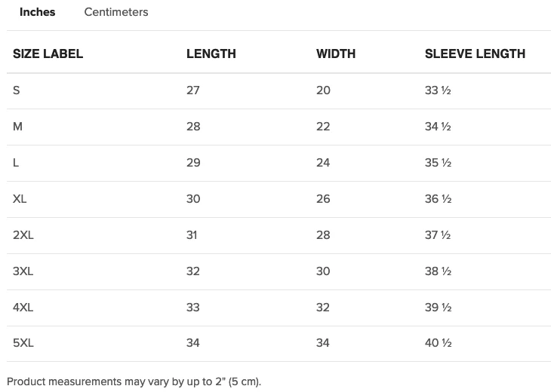
Task: Click the SIZE LABEL column header
Action: (48, 54)
